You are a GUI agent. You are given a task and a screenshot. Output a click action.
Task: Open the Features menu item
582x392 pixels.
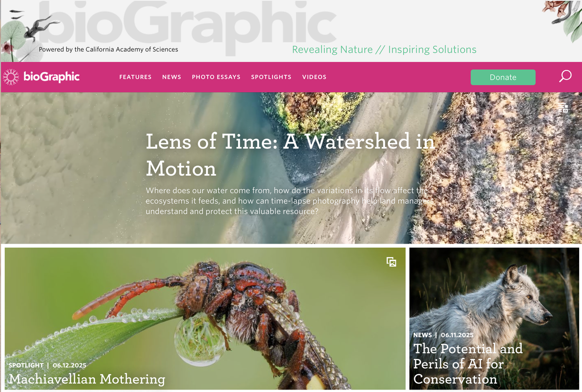point(135,77)
